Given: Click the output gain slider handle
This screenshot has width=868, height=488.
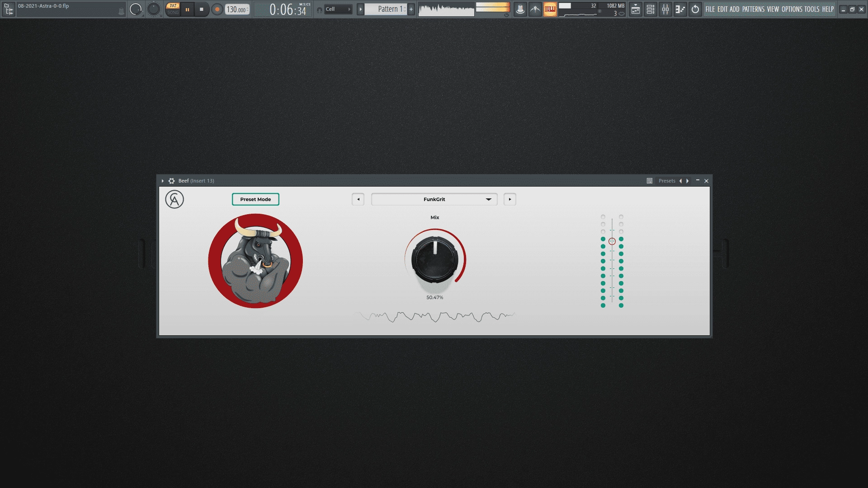Looking at the screenshot, I should click(x=612, y=241).
